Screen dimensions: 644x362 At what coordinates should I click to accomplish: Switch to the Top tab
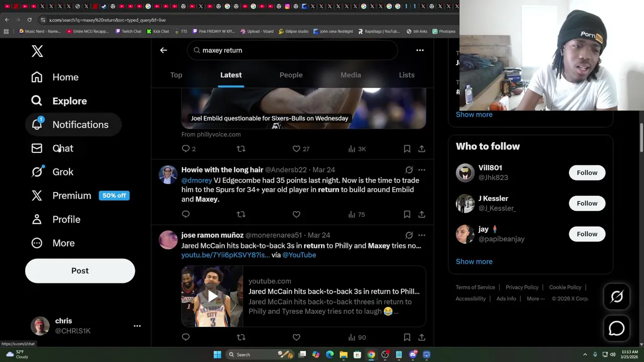(x=176, y=75)
